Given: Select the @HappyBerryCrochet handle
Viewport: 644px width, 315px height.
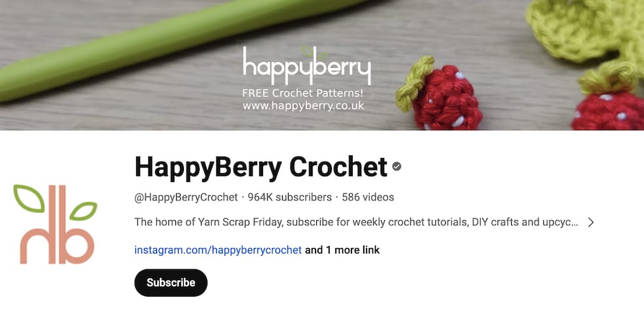Looking at the screenshot, I should tap(186, 197).
